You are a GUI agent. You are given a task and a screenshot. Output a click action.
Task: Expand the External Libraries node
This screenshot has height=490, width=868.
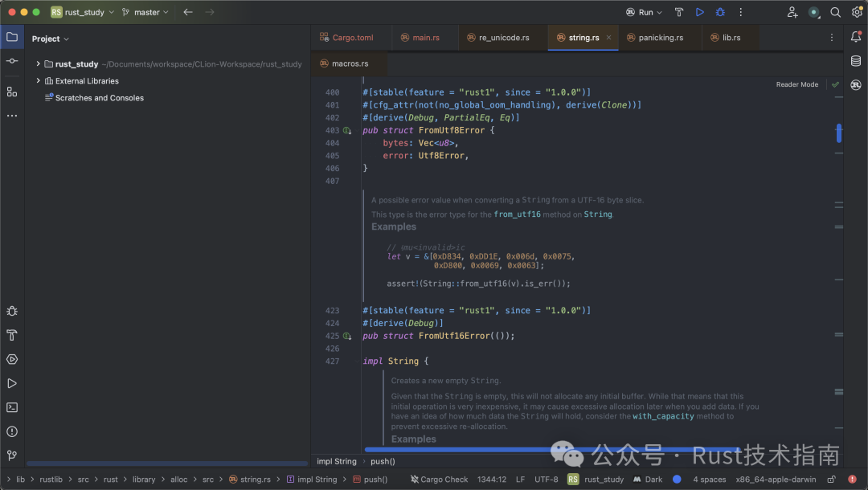[x=39, y=81]
